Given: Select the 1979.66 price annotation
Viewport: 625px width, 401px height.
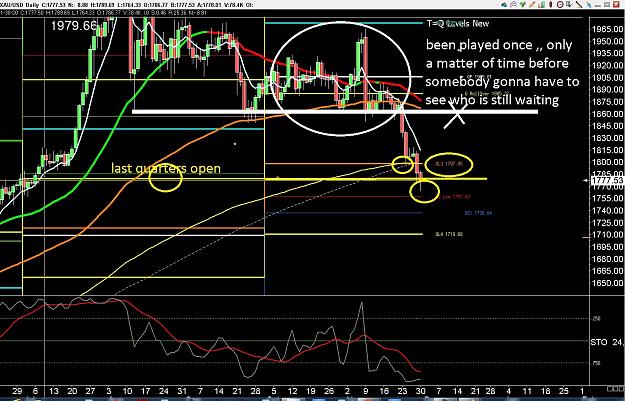Looking at the screenshot, I should (x=74, y=26).
